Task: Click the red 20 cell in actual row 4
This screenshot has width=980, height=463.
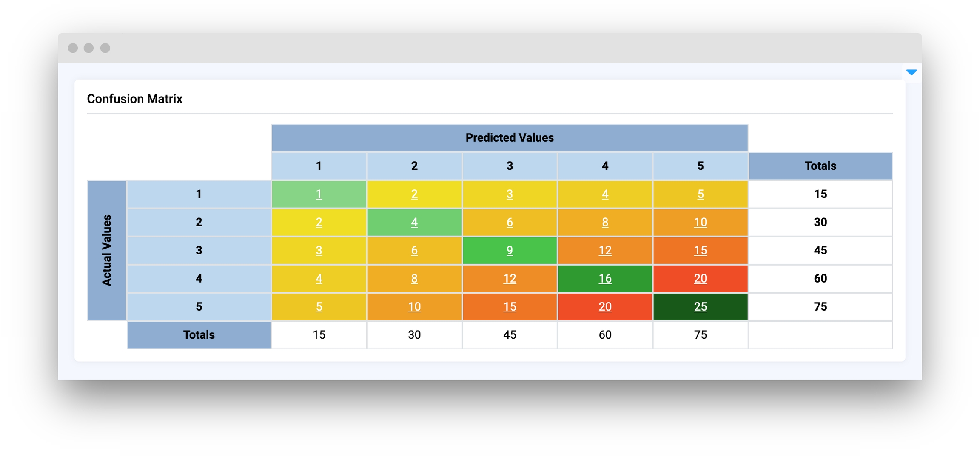Action: click(700, 278)
